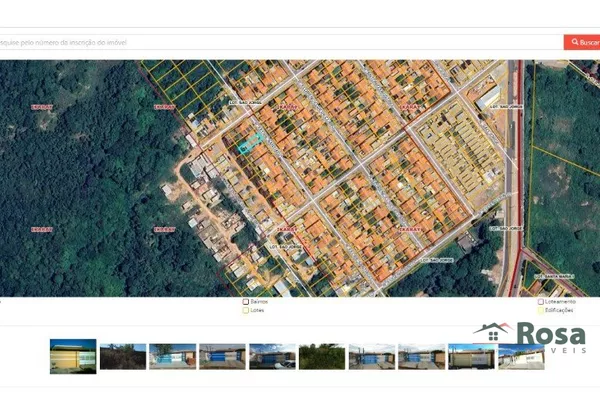This screenshot has width=600, height=396.
Task: Toggle the Edificações legend checkbox
Action: click(x=540, y=310)
